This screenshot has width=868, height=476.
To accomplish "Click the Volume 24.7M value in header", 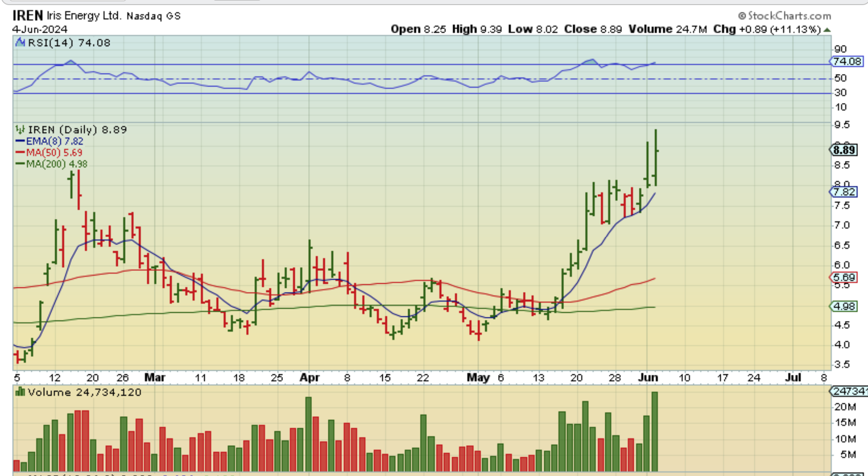I will (668, 29).
